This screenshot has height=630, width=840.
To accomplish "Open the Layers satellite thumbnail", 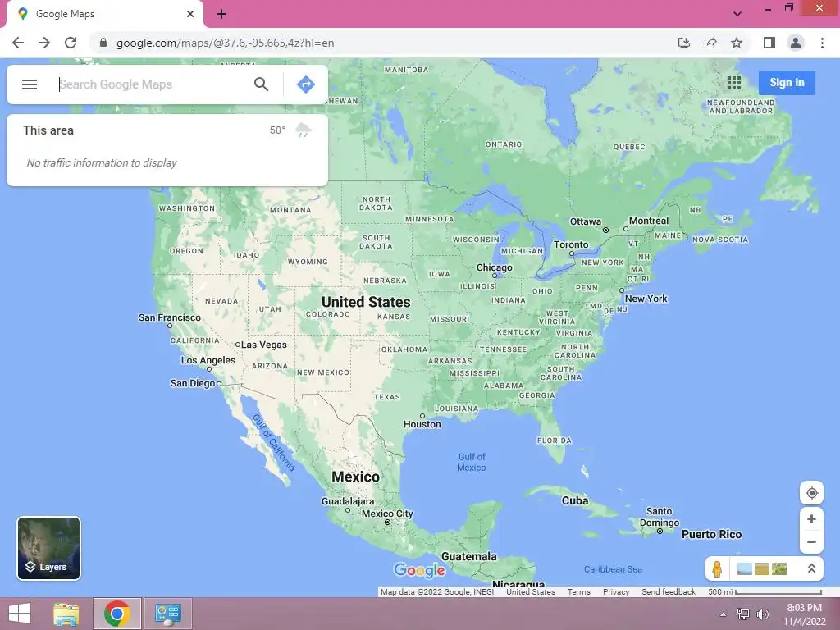I will coord(48,548).
